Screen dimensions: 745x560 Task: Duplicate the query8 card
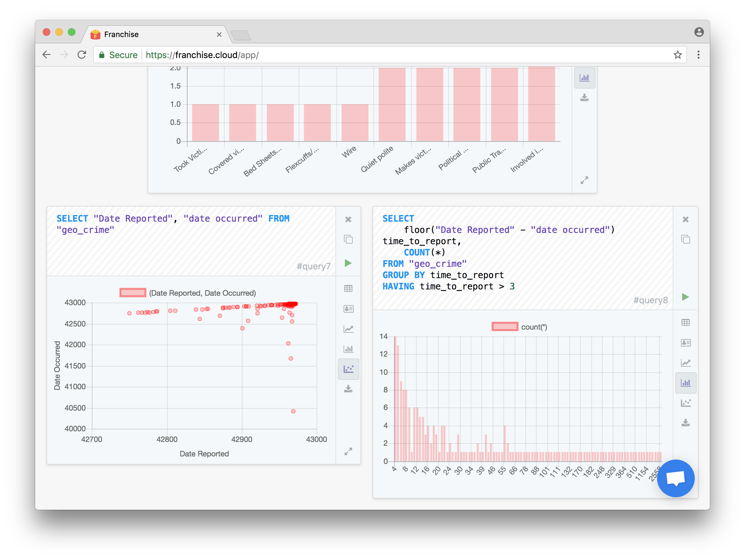(685, 239)
